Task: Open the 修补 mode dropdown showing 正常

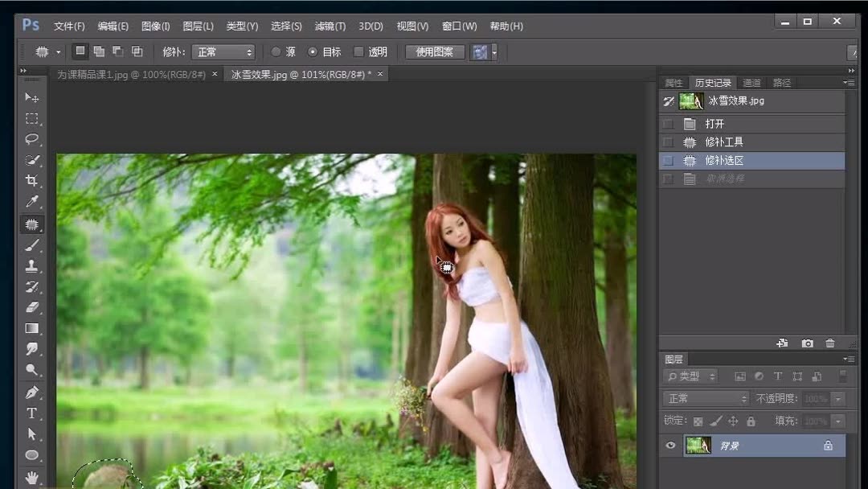Action: pyautogui.click(x=223, y=51)
